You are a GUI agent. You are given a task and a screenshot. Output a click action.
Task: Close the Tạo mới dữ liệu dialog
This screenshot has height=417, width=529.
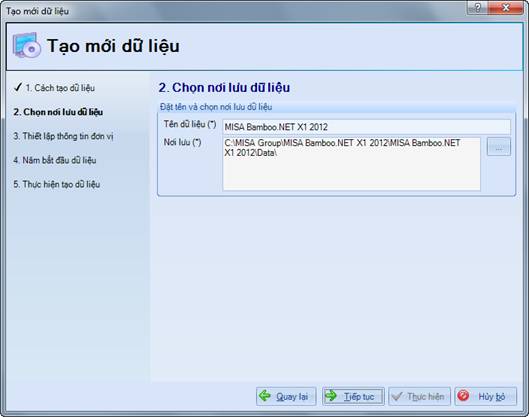click(x=506, y=8)
